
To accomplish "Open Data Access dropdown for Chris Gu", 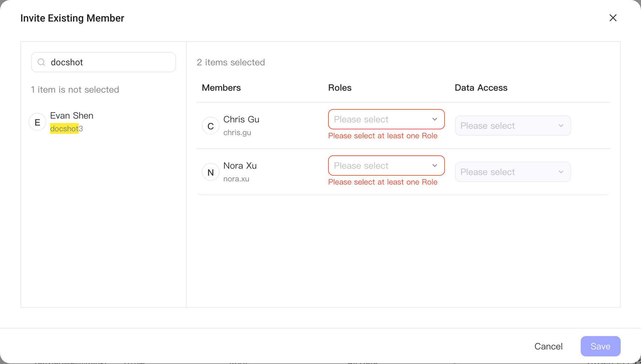I will coord(513,126).
